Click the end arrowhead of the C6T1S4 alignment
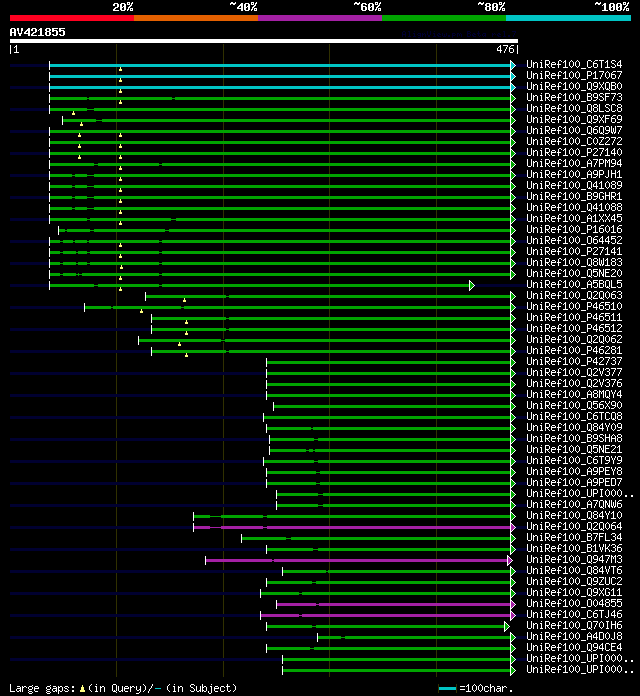The width and height of the screenshot is (640, 696). coord(513,65)
